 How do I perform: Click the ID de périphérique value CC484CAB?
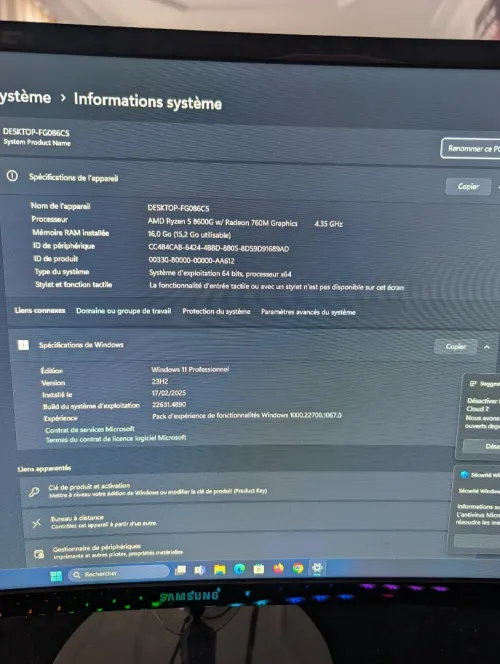[218, 248]
